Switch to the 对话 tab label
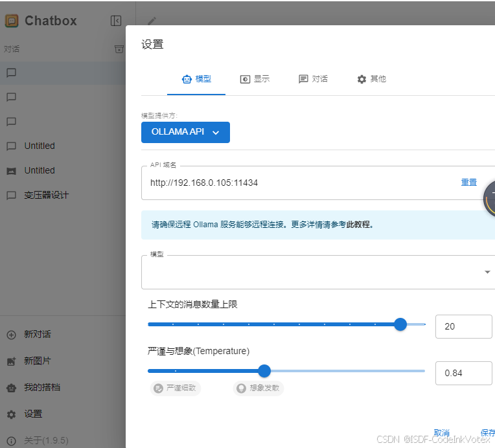 coord(320,79)
